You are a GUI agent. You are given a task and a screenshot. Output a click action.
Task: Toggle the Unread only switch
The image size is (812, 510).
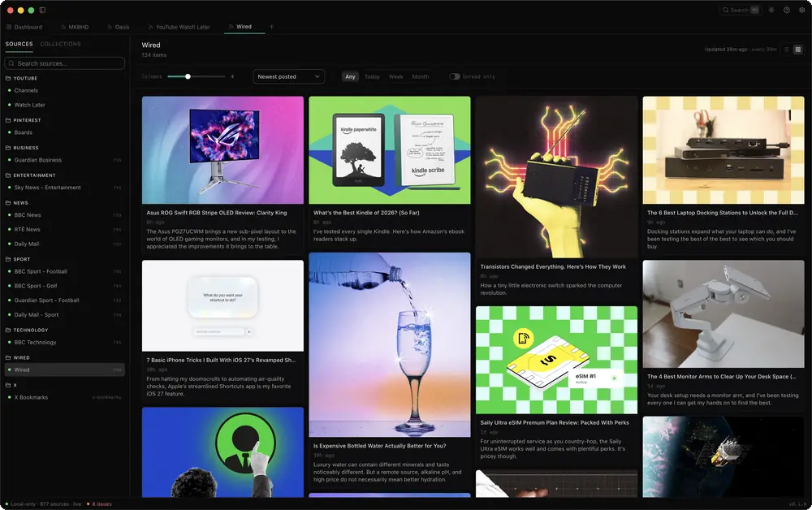pos(454,76)
